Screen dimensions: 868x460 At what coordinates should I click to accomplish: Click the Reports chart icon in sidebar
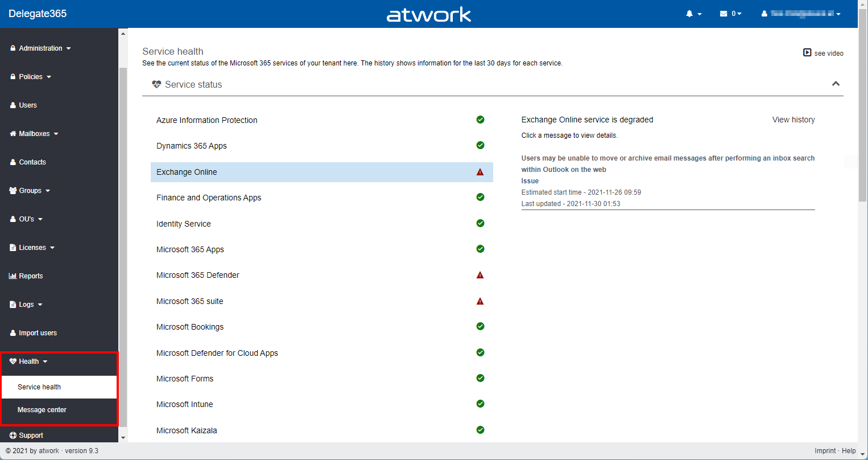pos(13,276)
